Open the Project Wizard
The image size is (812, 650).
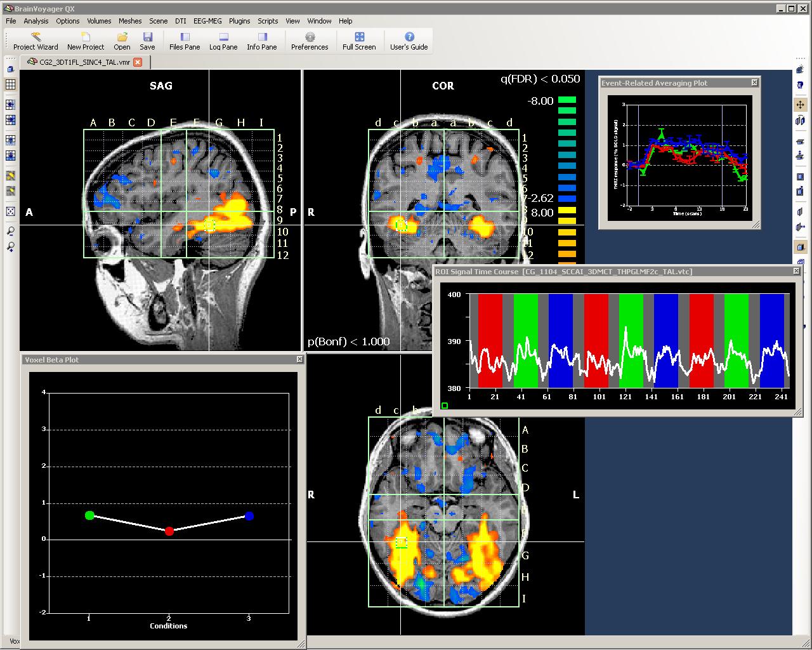pos(36,41)
